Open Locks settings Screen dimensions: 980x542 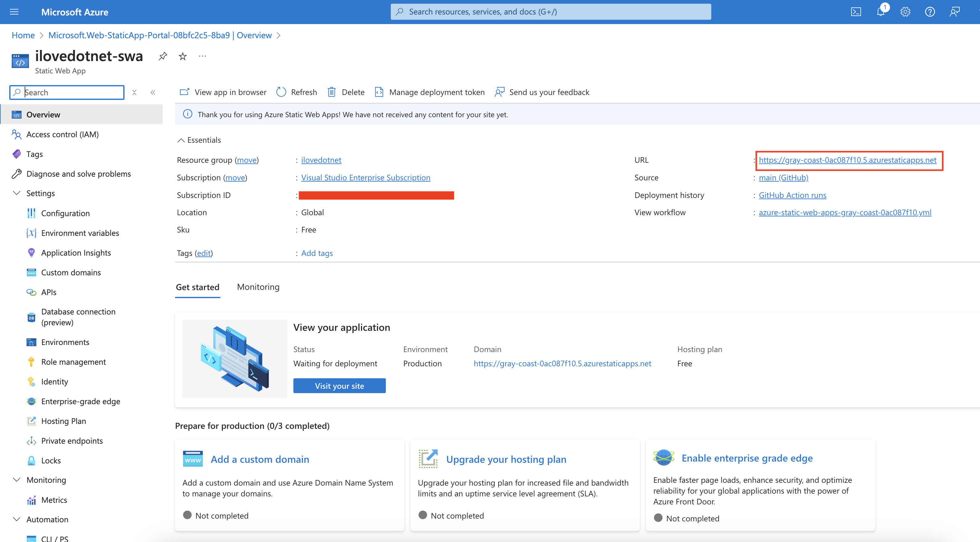pyautogui.click(x=51, y=461)
